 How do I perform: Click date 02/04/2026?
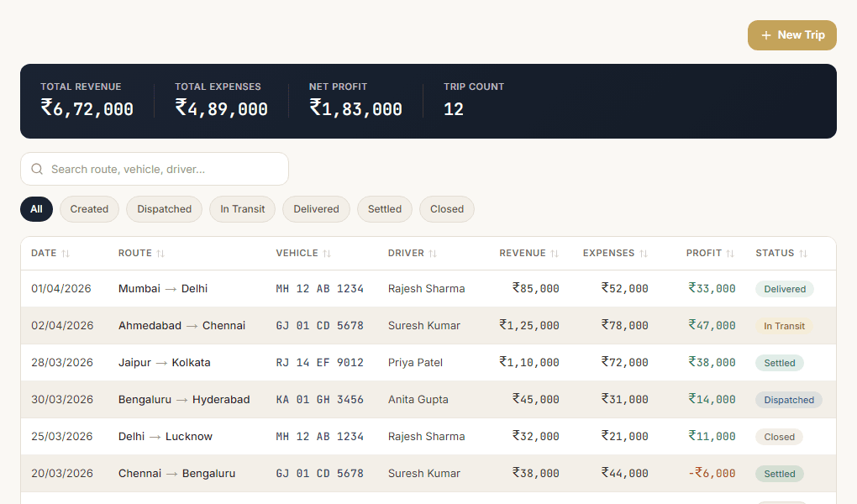(x=62, y=326)
